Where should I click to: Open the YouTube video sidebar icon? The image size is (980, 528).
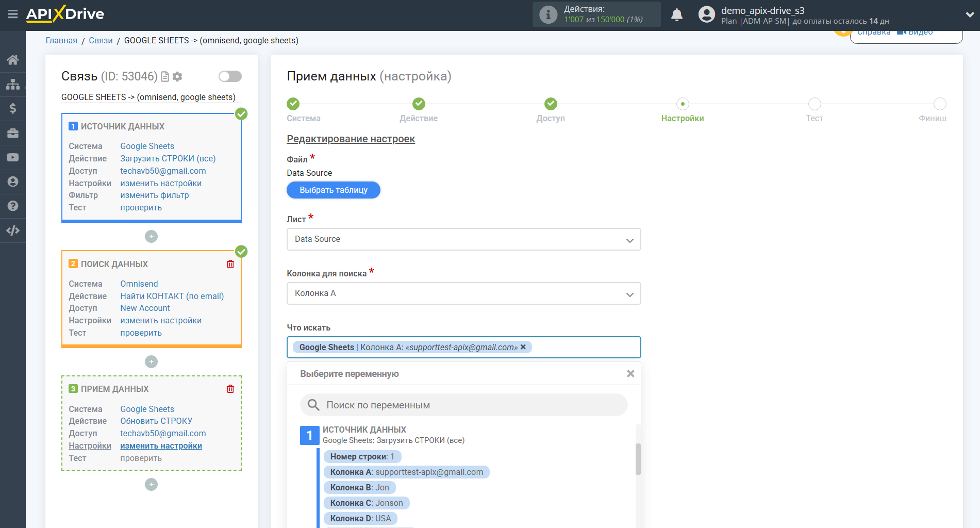pyautogui.click(x=13, y=157)
